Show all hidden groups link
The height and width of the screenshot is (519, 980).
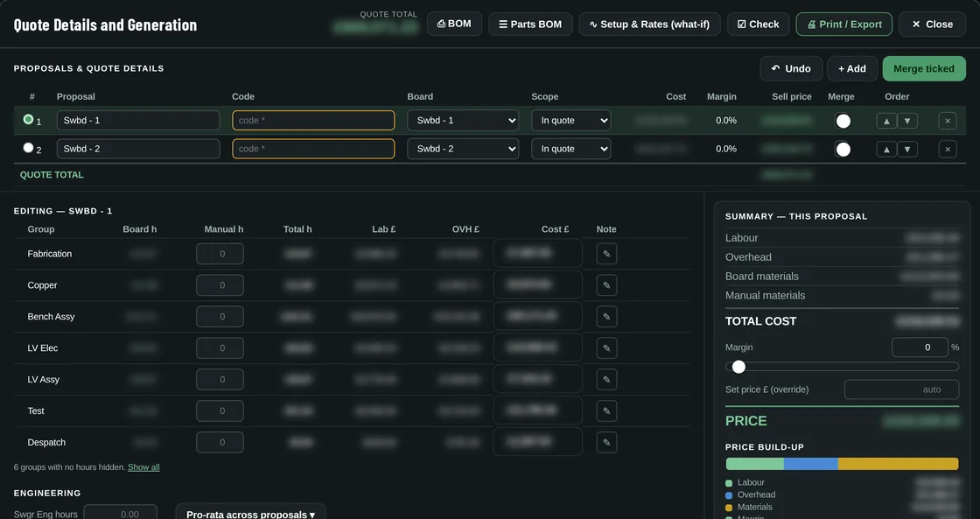[143, 467]
